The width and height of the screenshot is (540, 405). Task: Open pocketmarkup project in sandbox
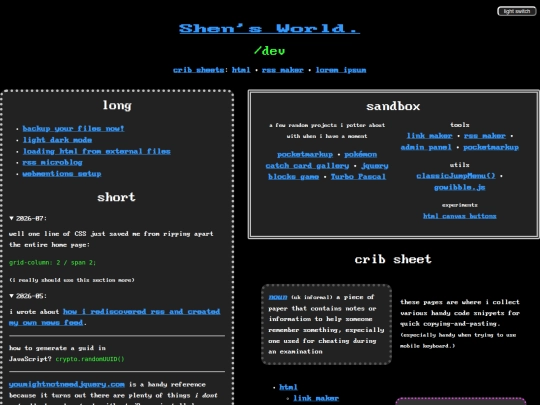(x=305, y=154)
